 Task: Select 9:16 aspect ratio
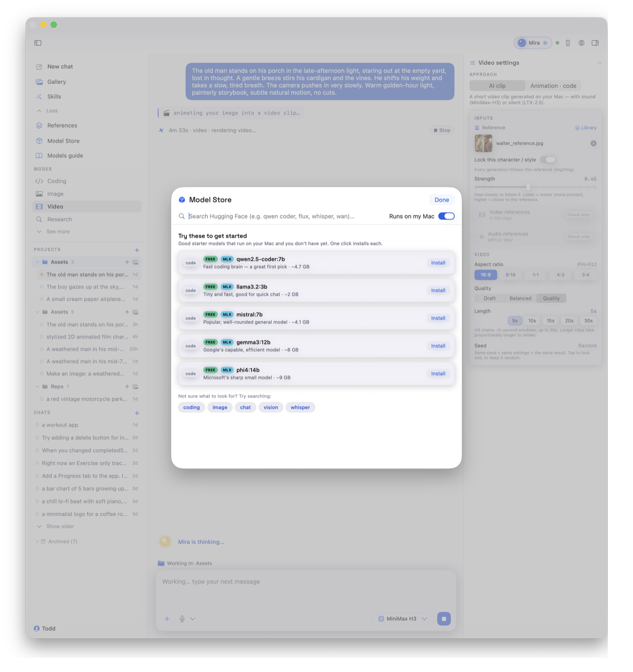tap(510, 275)
